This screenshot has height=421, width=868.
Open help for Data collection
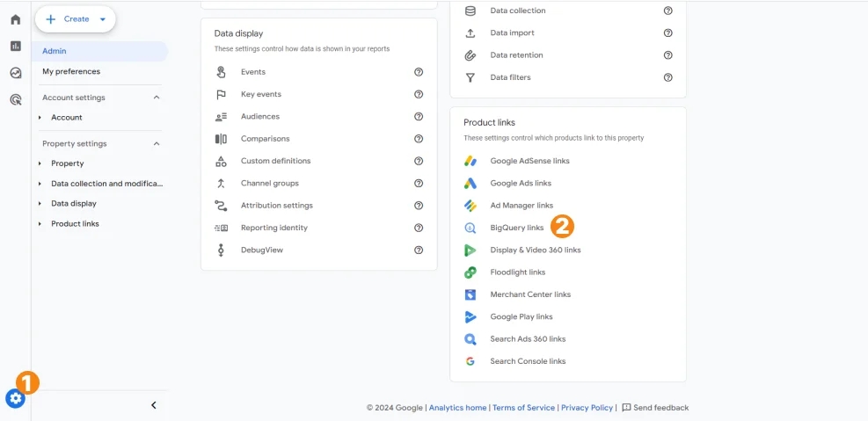pos(668,11)
